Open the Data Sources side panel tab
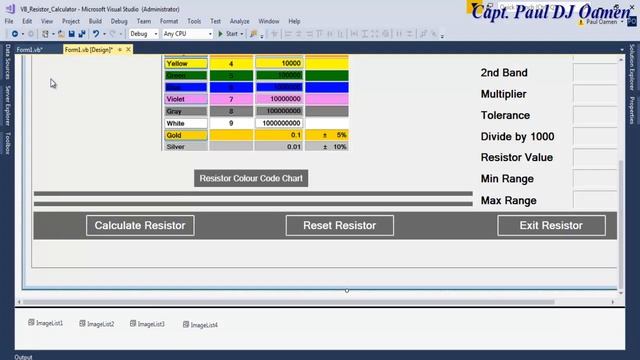Screen dimensions: 640x360 [x=7, y=62]
